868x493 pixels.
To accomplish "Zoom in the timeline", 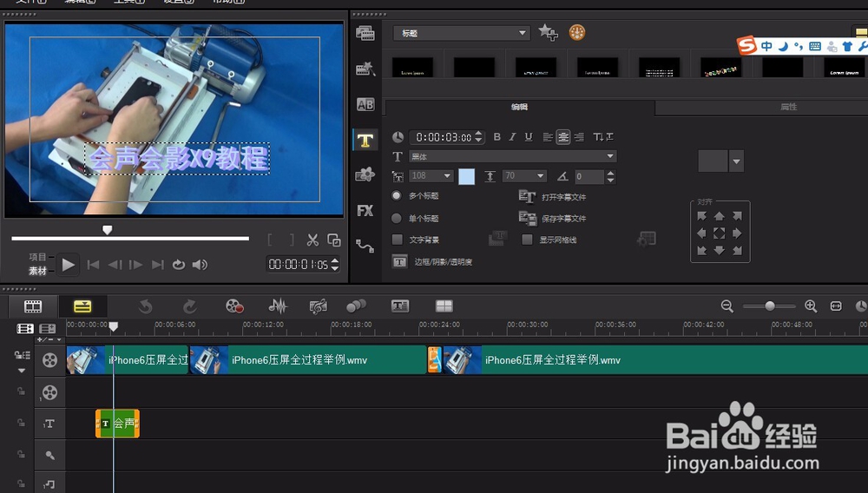I will pos(811,306).
